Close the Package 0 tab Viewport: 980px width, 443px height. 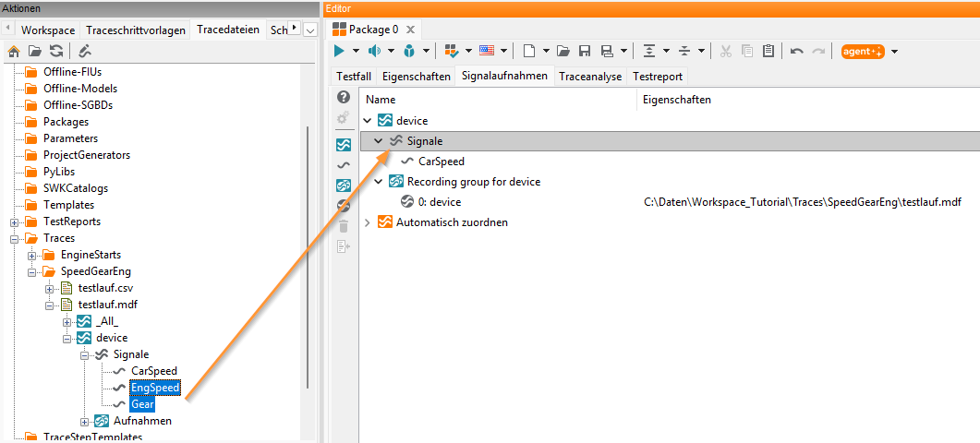click(410, 30)
